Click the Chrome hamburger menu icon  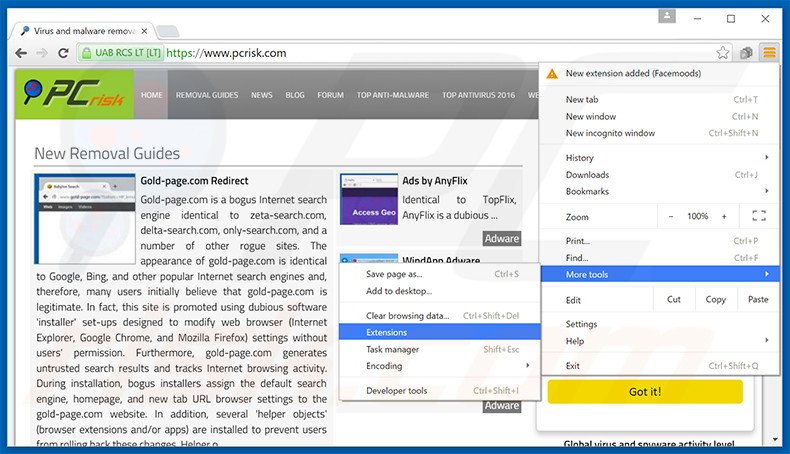coord(768,53)
